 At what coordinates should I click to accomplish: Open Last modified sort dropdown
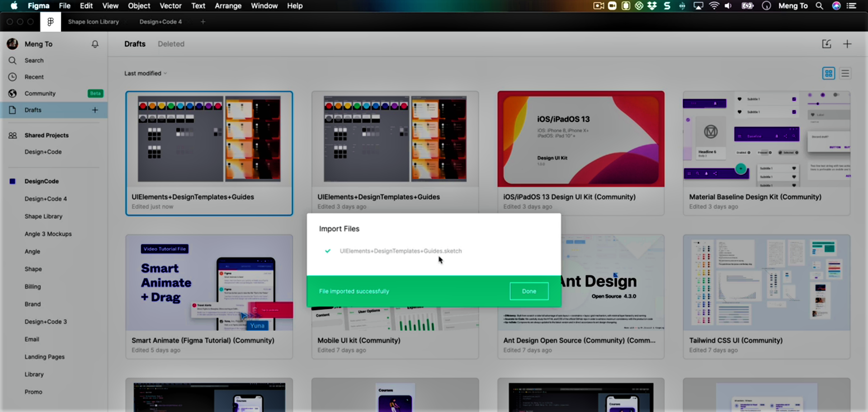click(146, 73)
